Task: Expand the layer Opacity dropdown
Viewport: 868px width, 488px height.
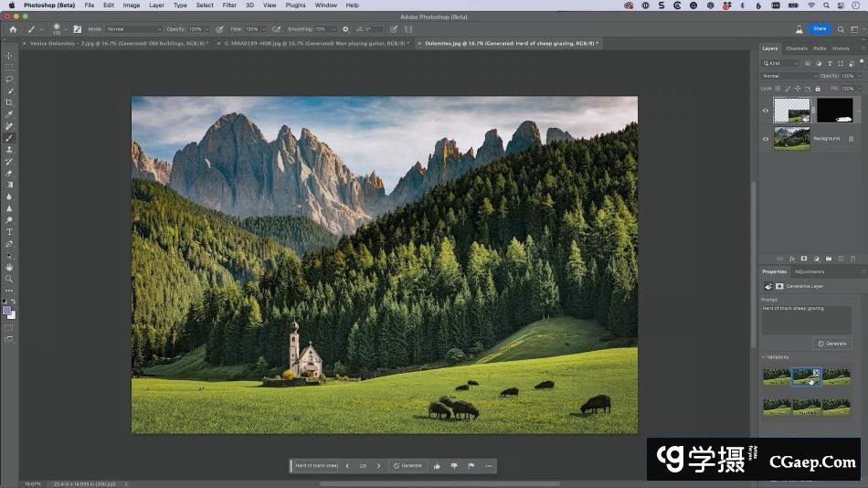Action: click(857, 76)
